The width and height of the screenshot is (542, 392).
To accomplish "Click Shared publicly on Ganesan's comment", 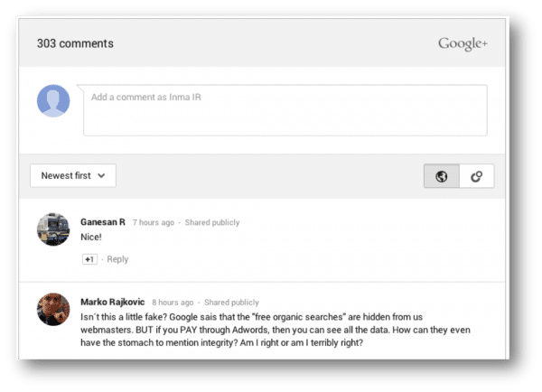I will click(x=212, y=222).
